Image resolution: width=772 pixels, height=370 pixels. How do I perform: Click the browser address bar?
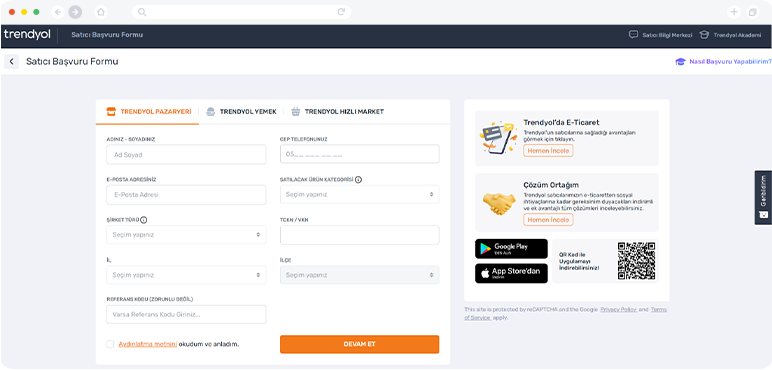241,12
